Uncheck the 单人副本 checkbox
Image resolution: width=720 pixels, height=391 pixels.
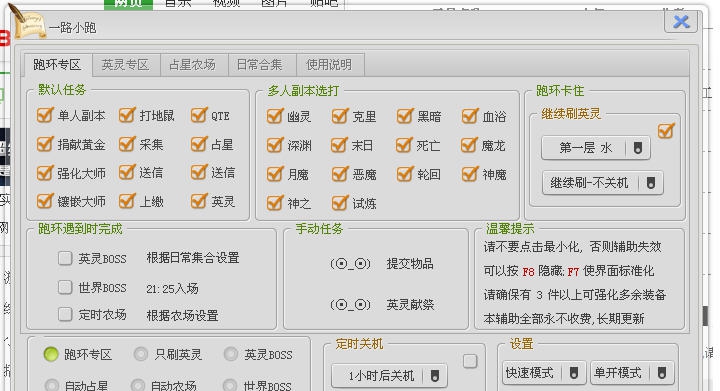[45, 115]
